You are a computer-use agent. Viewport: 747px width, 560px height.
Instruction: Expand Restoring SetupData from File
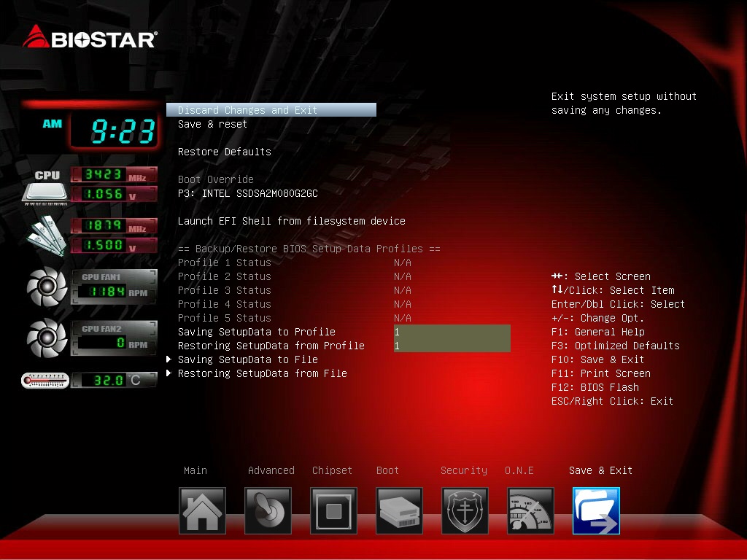click(x=262, y=373)
